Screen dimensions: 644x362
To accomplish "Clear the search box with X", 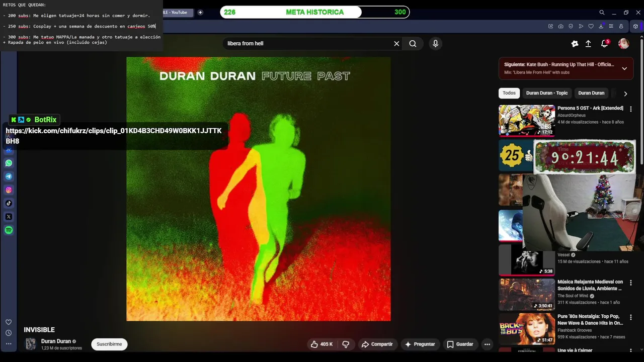I will (396, 43).
